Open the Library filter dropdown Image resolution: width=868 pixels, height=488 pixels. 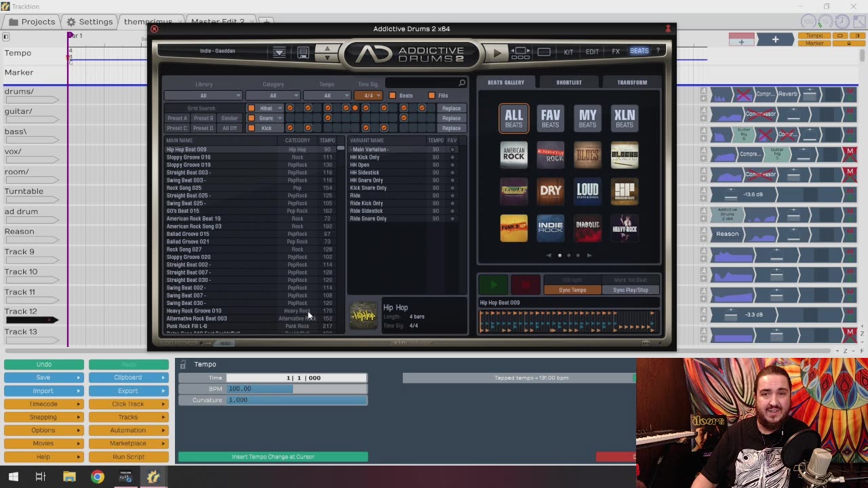(x=203, y=96)
